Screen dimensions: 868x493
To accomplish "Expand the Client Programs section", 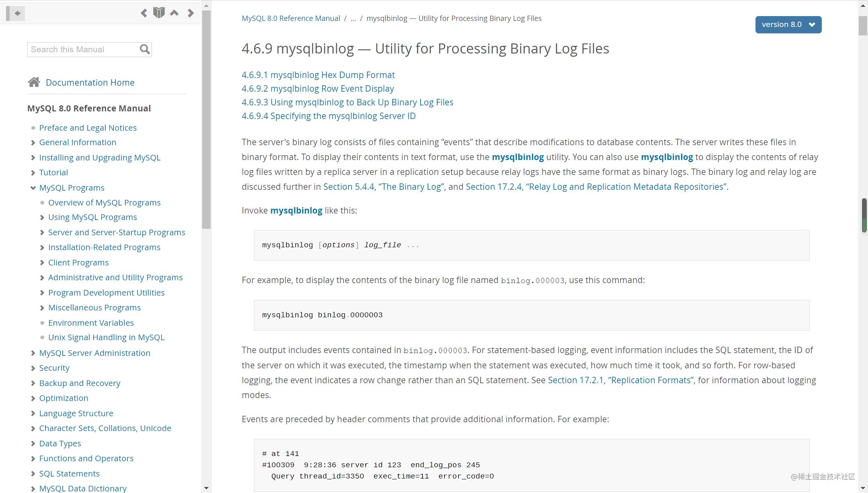I will click(42, 263).
